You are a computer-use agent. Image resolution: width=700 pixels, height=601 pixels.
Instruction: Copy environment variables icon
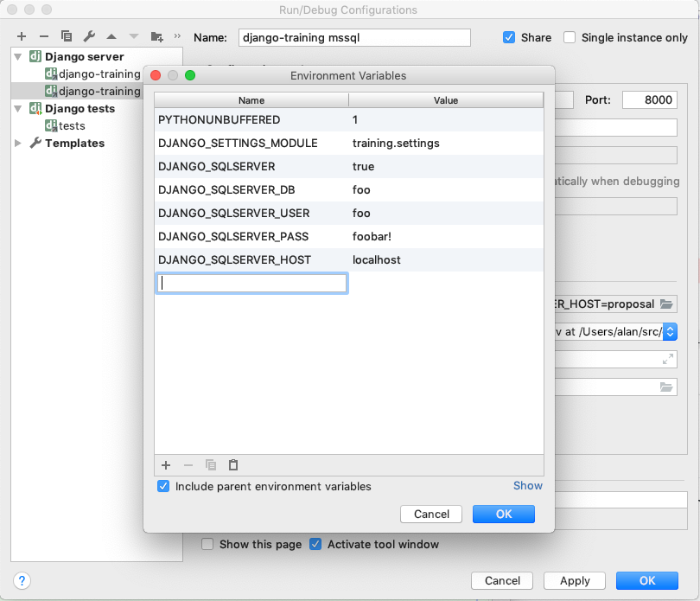click(211, 465)
